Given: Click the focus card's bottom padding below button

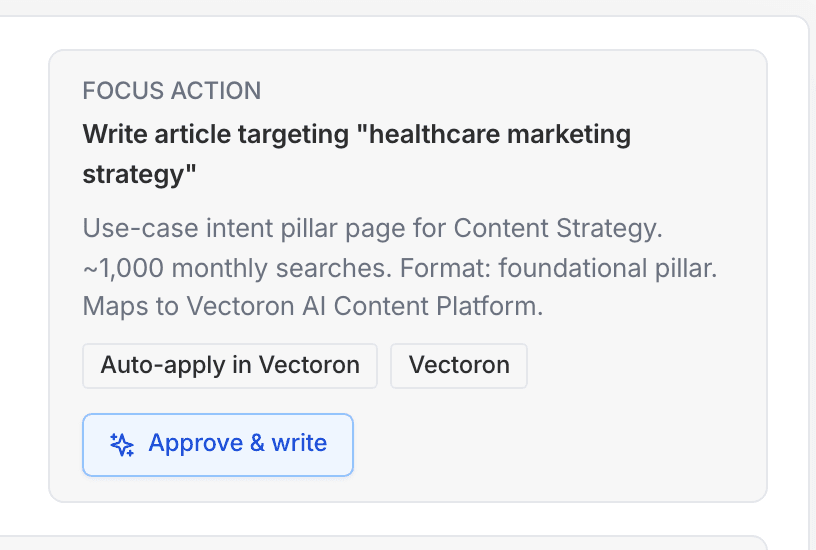Looking at the screenshot, I should point(400,489).
